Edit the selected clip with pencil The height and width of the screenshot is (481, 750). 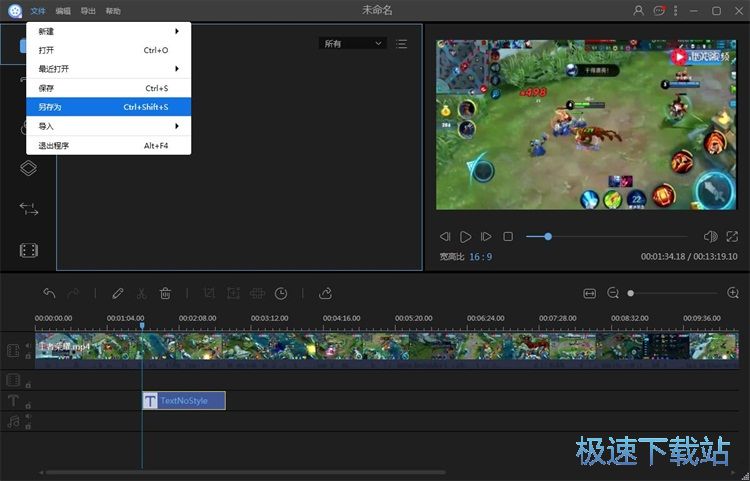point(118,293)
